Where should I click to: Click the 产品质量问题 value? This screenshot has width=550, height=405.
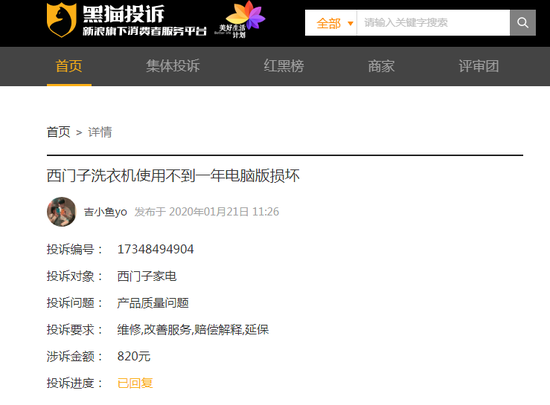(153, 303)
